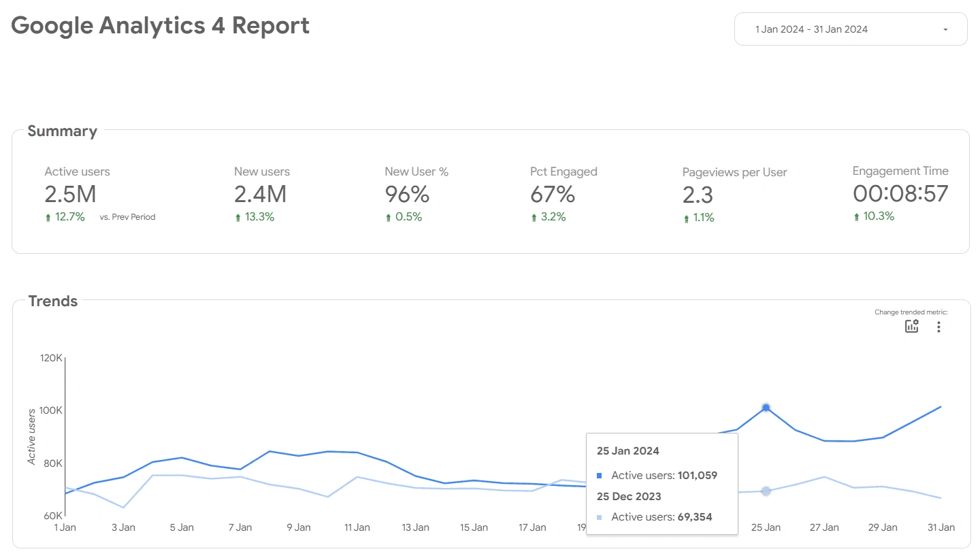Click the '31 Jan' x-axis label

tap(941, 527)
